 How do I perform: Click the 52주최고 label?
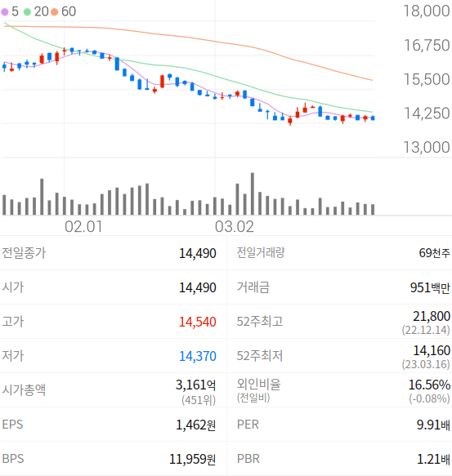(x=260, y=322)
